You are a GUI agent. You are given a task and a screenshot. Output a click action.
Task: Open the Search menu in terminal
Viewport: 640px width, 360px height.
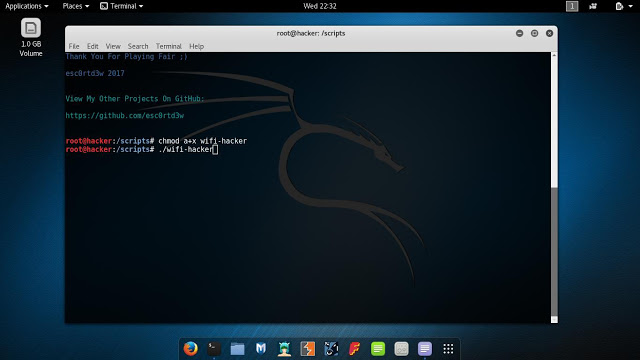[x=138, y=46]
